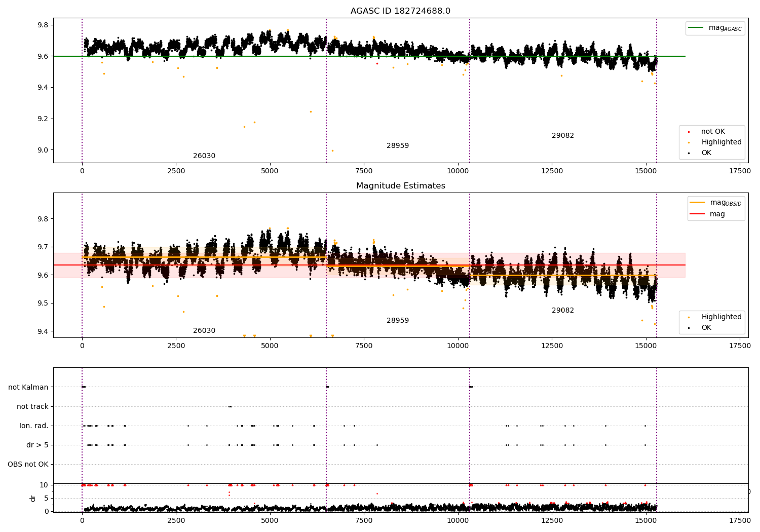Click the 9.5 tick in Magnitude Estimates plot
The height and width of the screenshot is (532, 760).
click(x=44, y=303)
